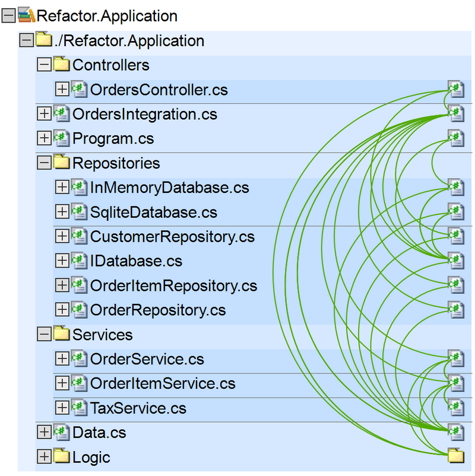
Task: Click the Program.cs C# file icon beside its name
Action: pyautogui.click(x=62, y=138)
